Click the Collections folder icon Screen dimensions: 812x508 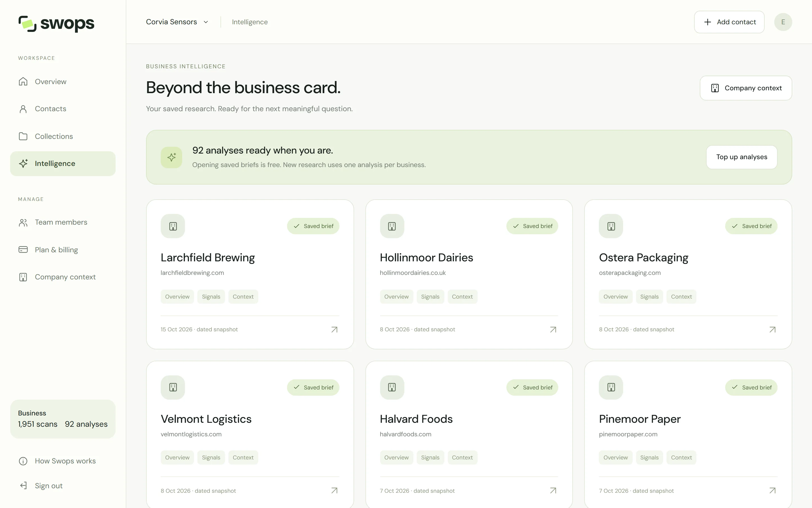tap(23, 136)
